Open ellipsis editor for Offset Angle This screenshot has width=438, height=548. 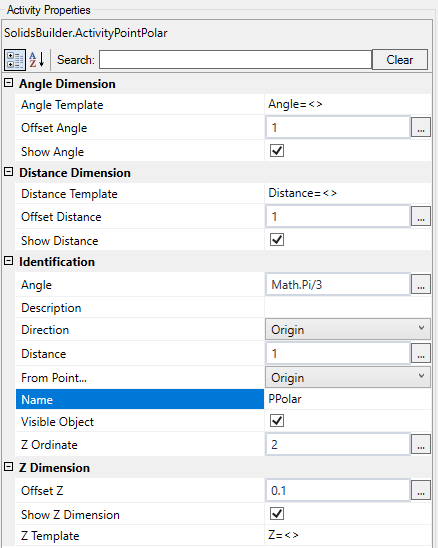coord(421,128)
